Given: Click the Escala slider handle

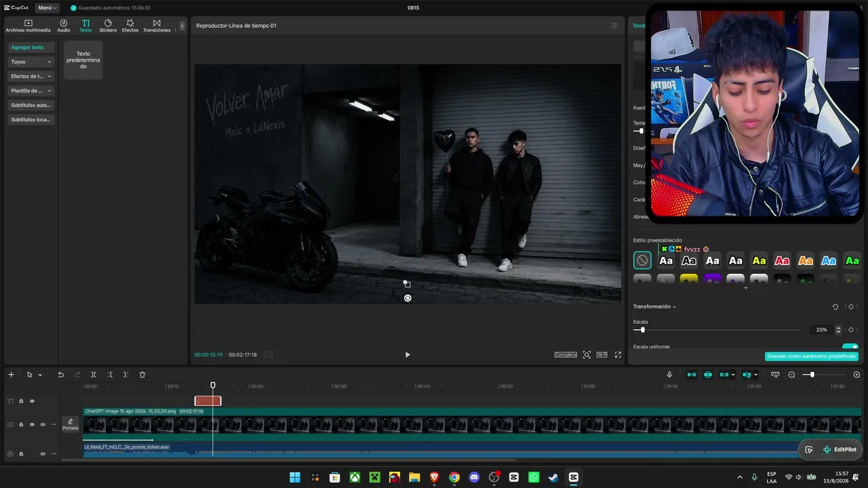Looking at the screenshot, I should pyautogui.click(x=642, y=330).
